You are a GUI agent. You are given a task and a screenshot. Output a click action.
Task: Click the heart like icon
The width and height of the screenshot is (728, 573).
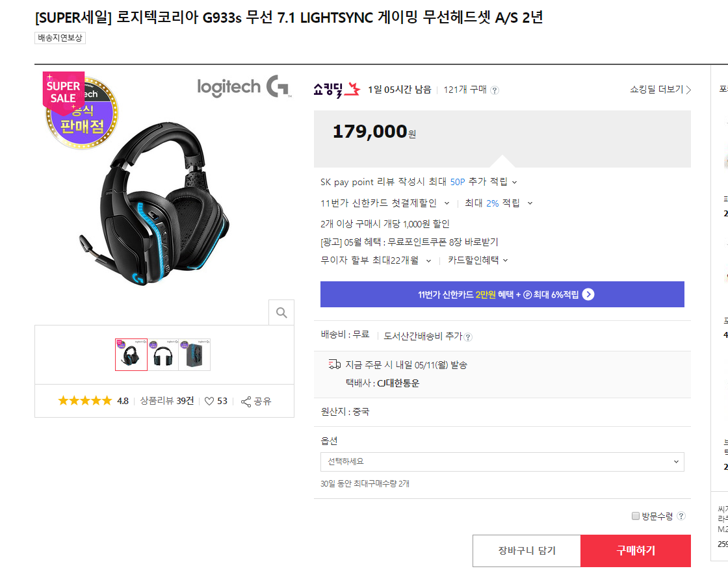tap(209, 401)
